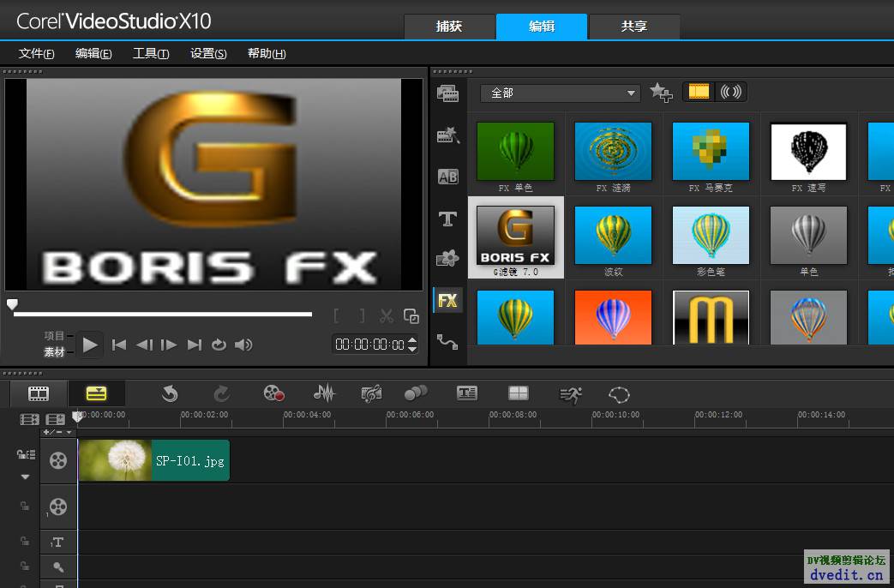Switch to the 编辑 tab
The image size is (894, 588).
pyautogui.click(x=542, y=27)
